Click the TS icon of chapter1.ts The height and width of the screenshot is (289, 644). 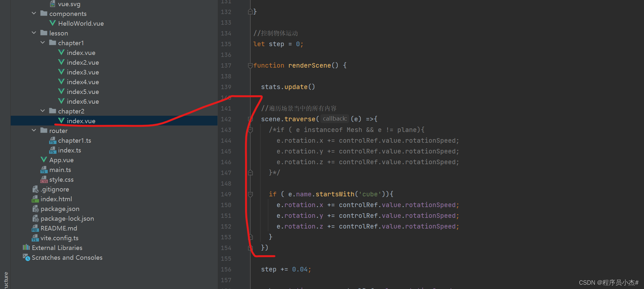click(x=53, y=140)
